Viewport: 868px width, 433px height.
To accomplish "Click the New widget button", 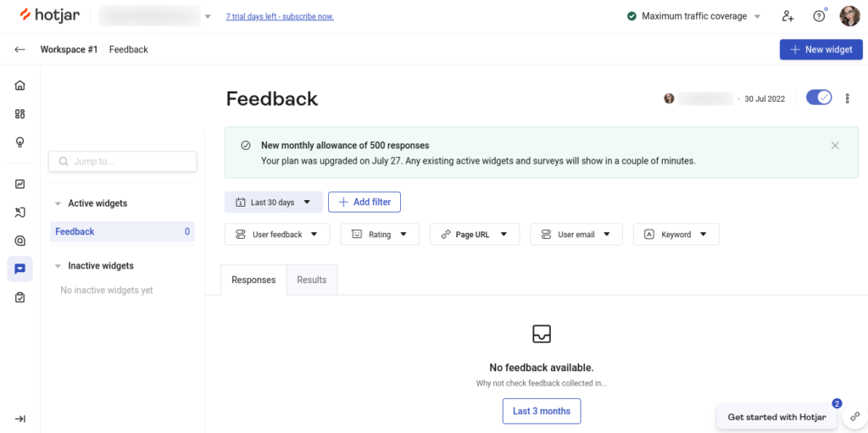I will point(821,49).
